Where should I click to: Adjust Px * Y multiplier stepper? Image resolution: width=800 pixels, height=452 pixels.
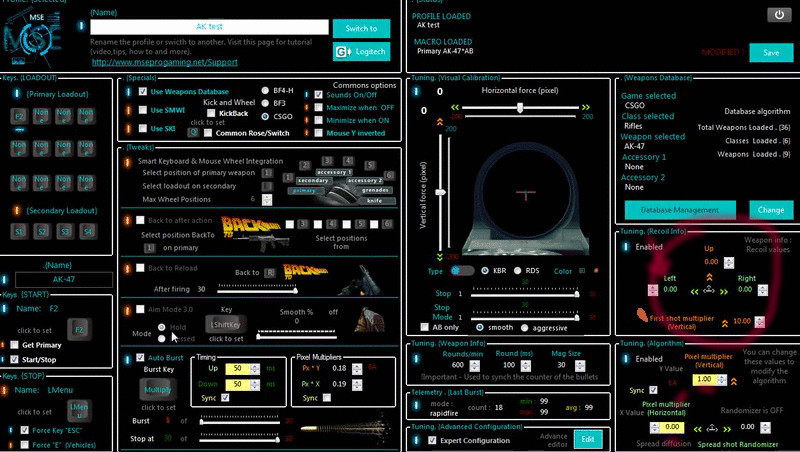coord(357,368)
